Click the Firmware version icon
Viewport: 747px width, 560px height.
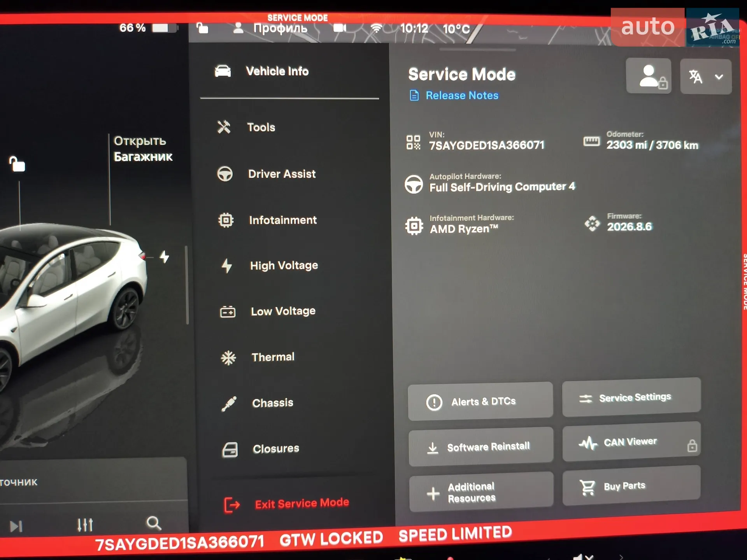[593, 224]
